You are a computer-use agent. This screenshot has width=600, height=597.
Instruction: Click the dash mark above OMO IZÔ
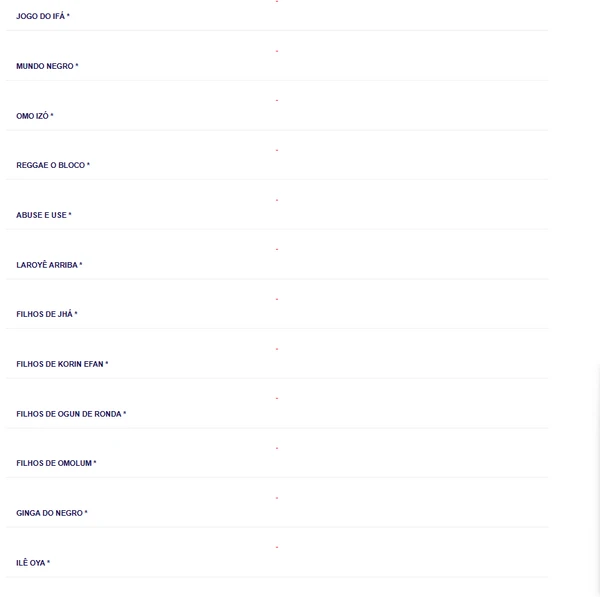point(277,100)
